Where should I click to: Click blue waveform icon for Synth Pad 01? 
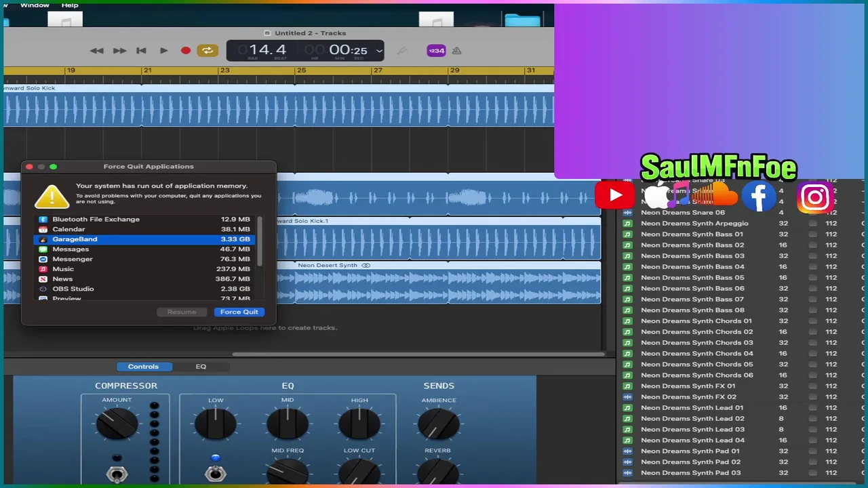pos(627,451)
